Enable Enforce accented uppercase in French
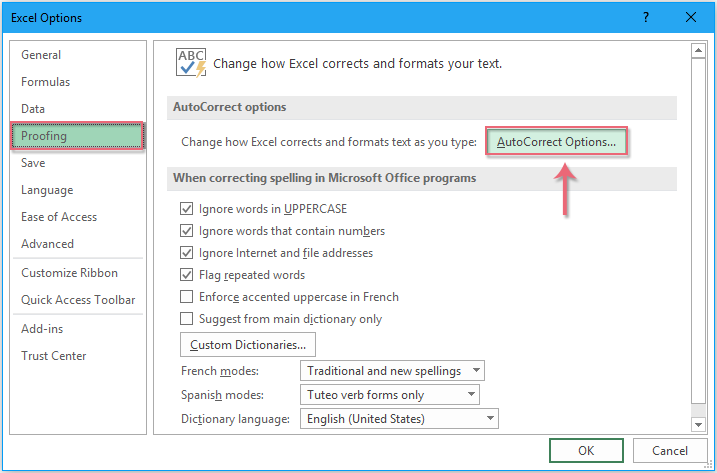 point(187,296)
